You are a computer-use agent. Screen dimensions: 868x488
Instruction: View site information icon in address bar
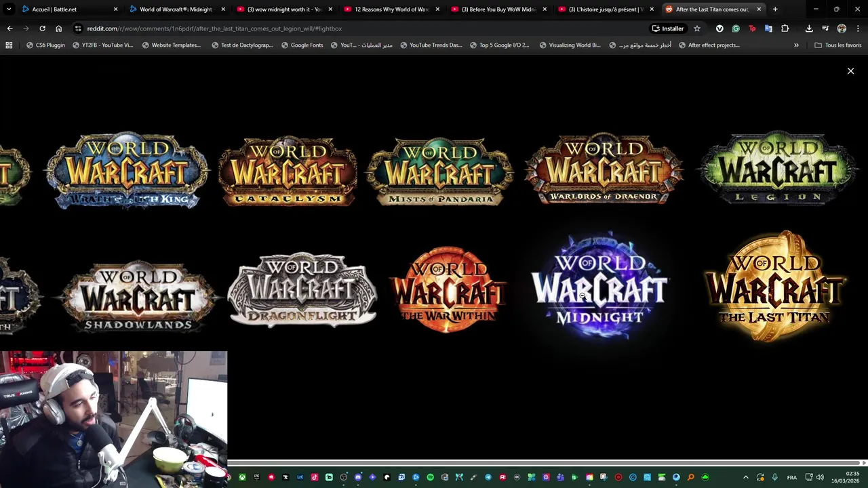click(x=78, y=28)
